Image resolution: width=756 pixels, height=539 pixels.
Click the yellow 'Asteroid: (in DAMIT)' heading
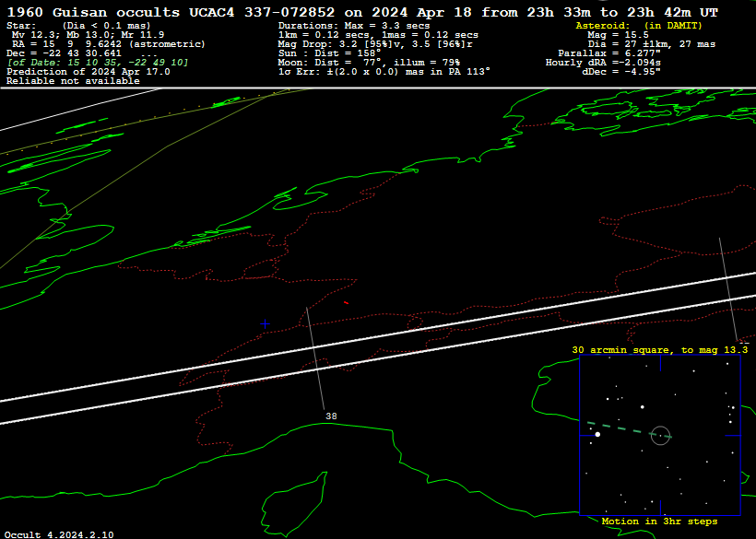639,26
